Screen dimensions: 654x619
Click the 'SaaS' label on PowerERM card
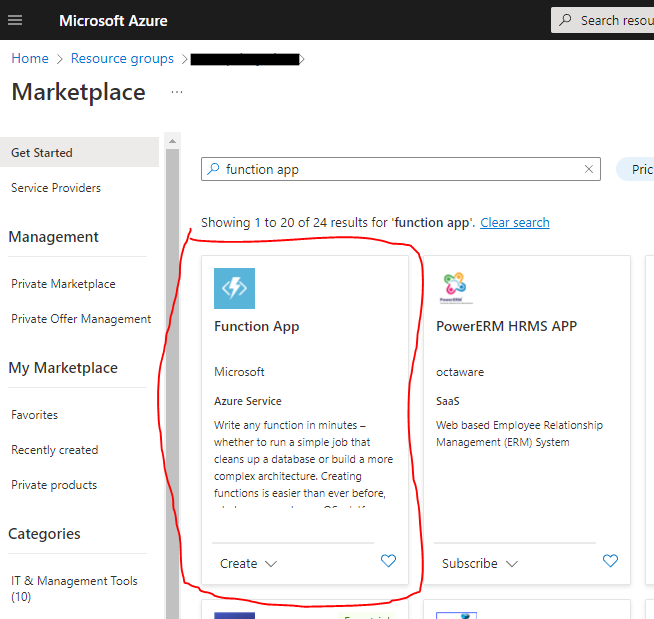(x=448, y=401)
